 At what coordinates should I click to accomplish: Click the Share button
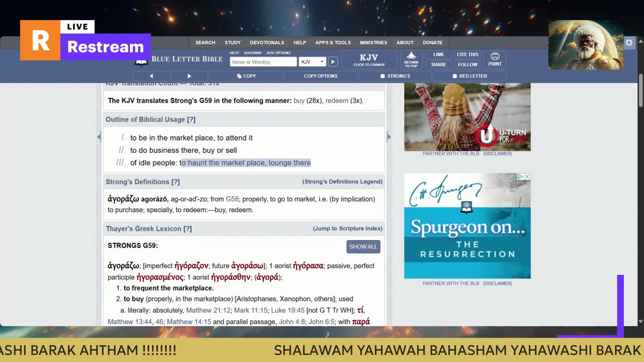pos(438,64)
